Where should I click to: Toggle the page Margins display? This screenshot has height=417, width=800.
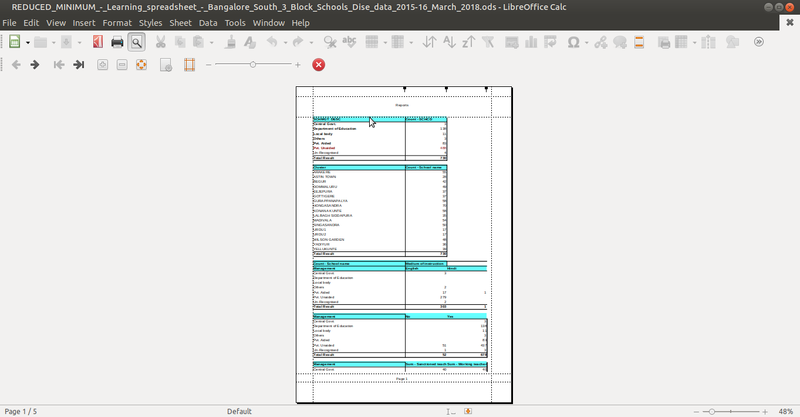click(189, 65)
